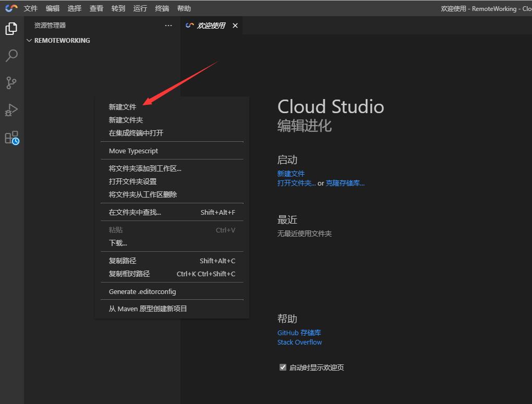Open the Explorer icon in activity bar

click(x=11, y=29)
